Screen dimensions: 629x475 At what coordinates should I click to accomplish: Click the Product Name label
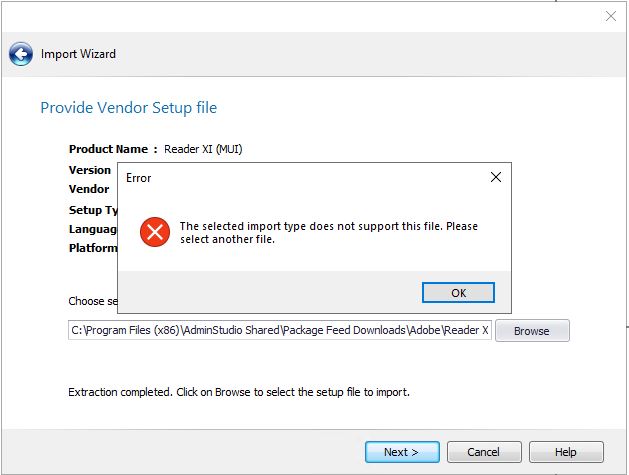(112, 149)
